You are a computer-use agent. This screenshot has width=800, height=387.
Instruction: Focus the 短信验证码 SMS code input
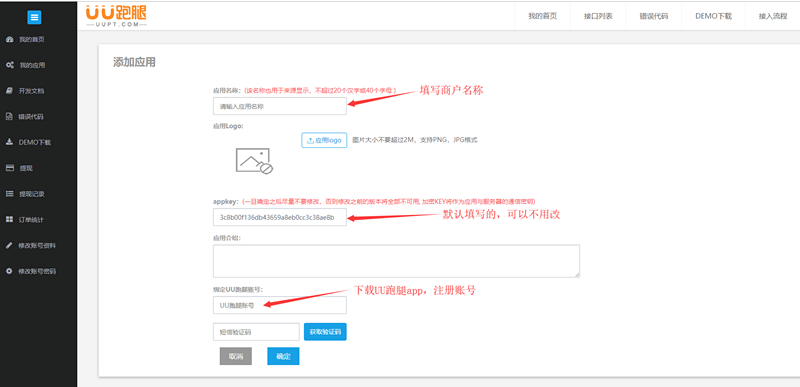point(256,332)
